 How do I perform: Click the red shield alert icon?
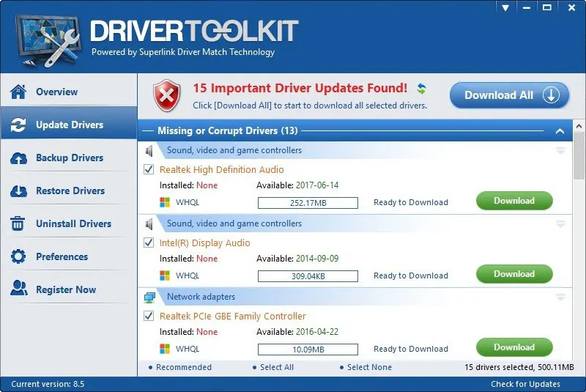[167, 96]
